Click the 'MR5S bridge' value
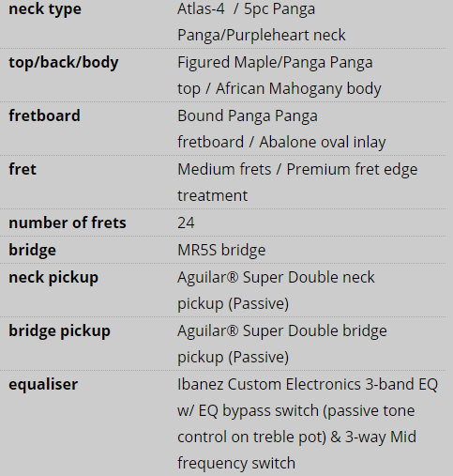Image resolution: width=453 pixels, height=476 pixels. pyautogui.click(x=221, y=250)
